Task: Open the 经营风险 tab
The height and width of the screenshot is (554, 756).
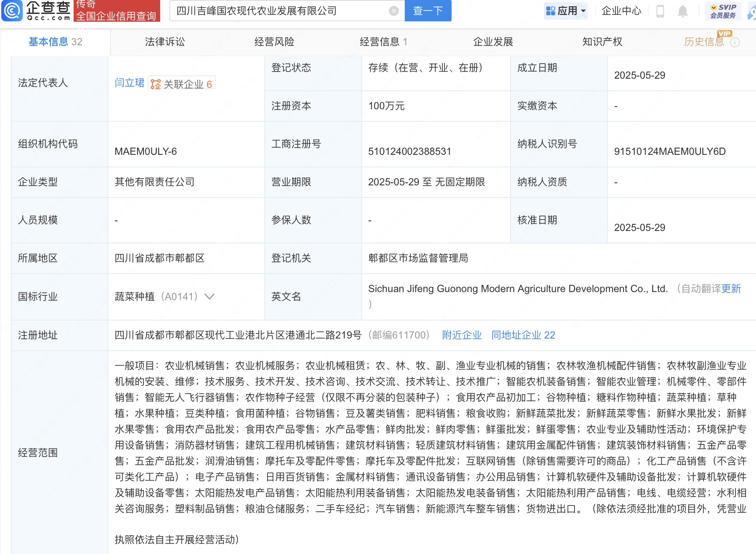Action: coord(274,42)
